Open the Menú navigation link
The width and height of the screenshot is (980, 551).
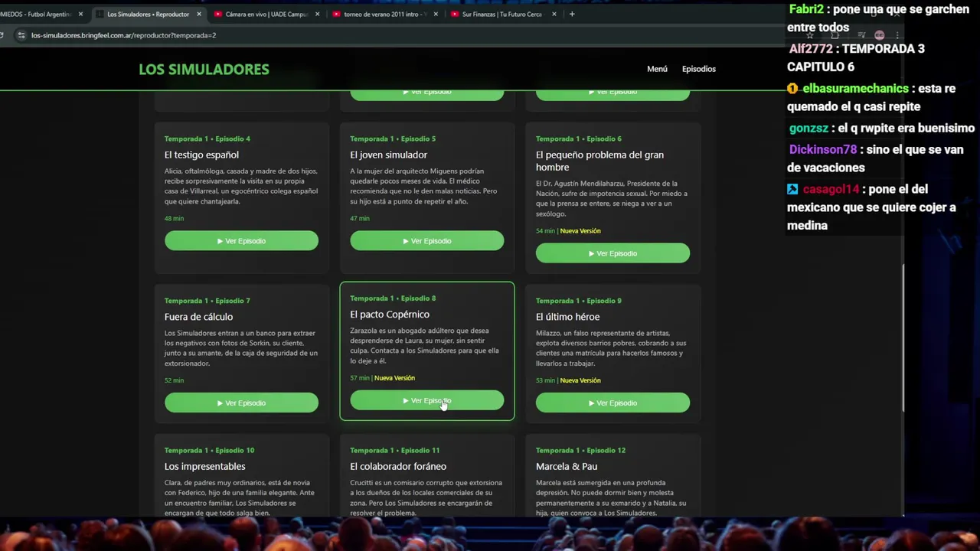(x=657, y=69)
